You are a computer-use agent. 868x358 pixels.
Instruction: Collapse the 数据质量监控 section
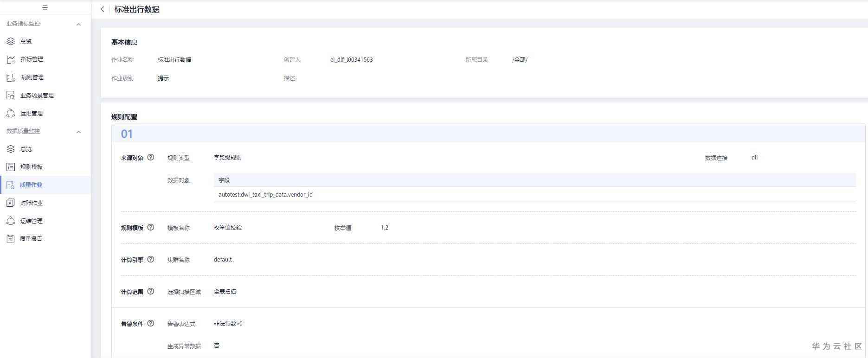point(78,132)
